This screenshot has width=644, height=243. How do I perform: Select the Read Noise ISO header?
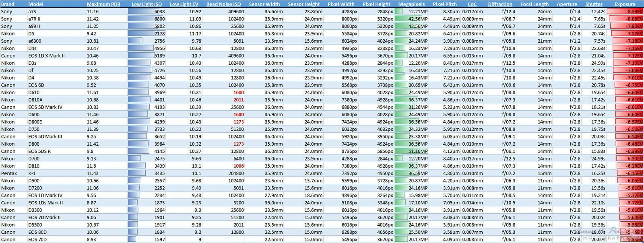[x=223, y=4]
